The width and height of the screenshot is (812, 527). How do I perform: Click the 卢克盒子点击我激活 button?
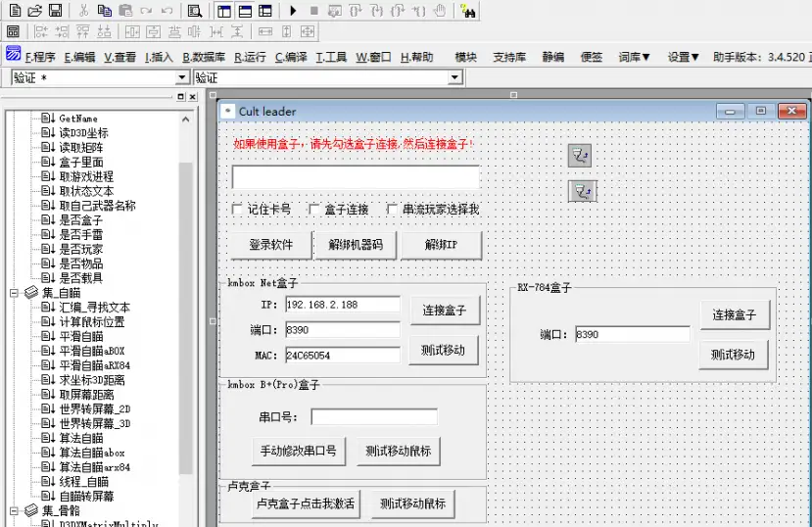(x=306, y=503)
